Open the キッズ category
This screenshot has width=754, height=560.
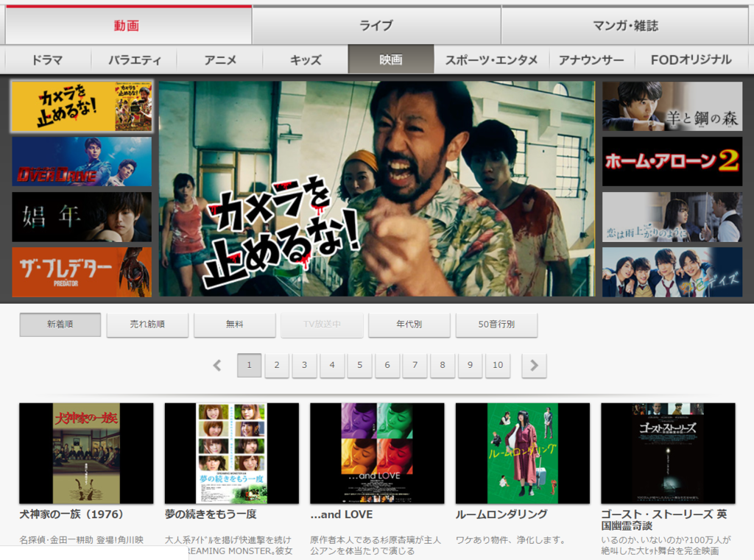306,60
